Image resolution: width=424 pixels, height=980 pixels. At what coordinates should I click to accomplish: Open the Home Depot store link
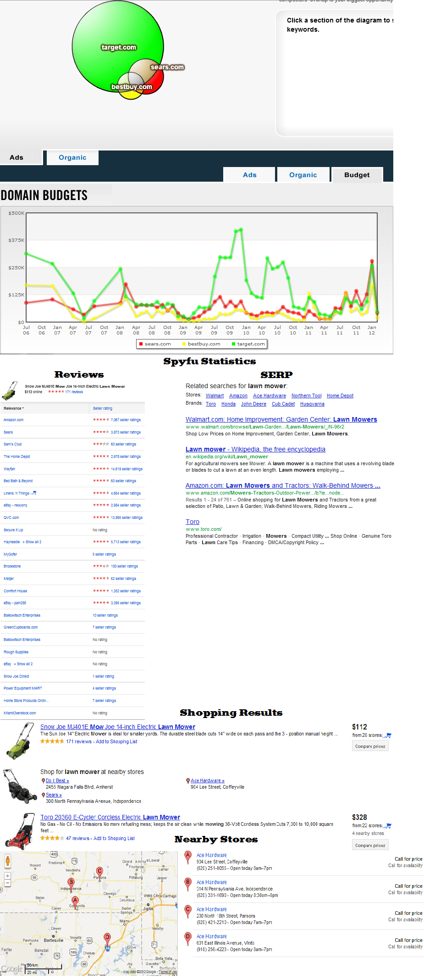click(x=340, y=395)
